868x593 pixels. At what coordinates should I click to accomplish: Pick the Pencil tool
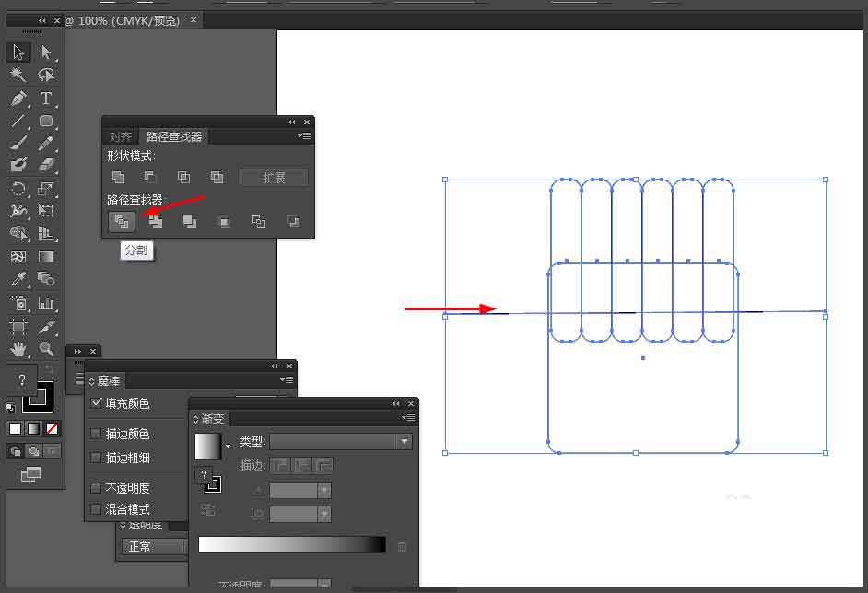[x=46, y=143]
